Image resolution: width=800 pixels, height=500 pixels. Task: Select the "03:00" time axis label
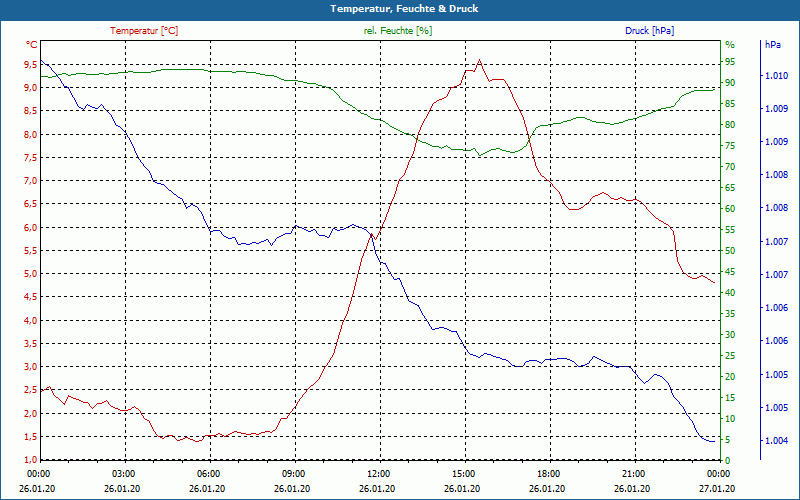point(122,474)
